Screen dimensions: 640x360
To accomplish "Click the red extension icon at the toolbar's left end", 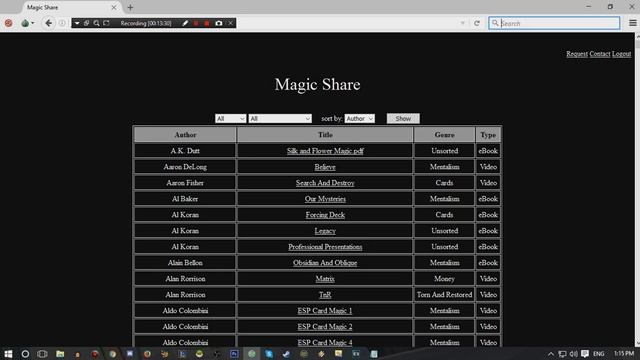I will click(8, 23).
